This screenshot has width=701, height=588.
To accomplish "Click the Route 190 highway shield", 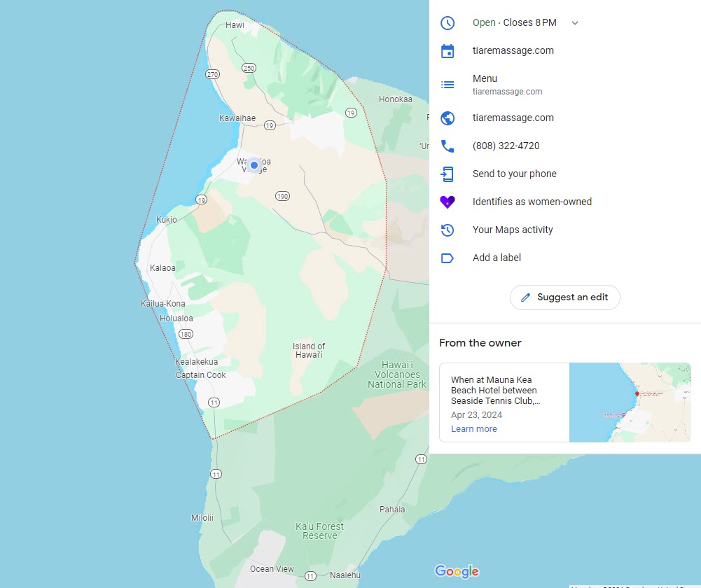I will [x=282, y=195].
